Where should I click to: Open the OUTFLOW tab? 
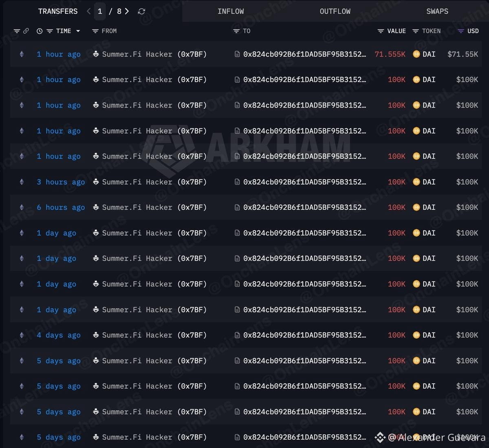335,11
